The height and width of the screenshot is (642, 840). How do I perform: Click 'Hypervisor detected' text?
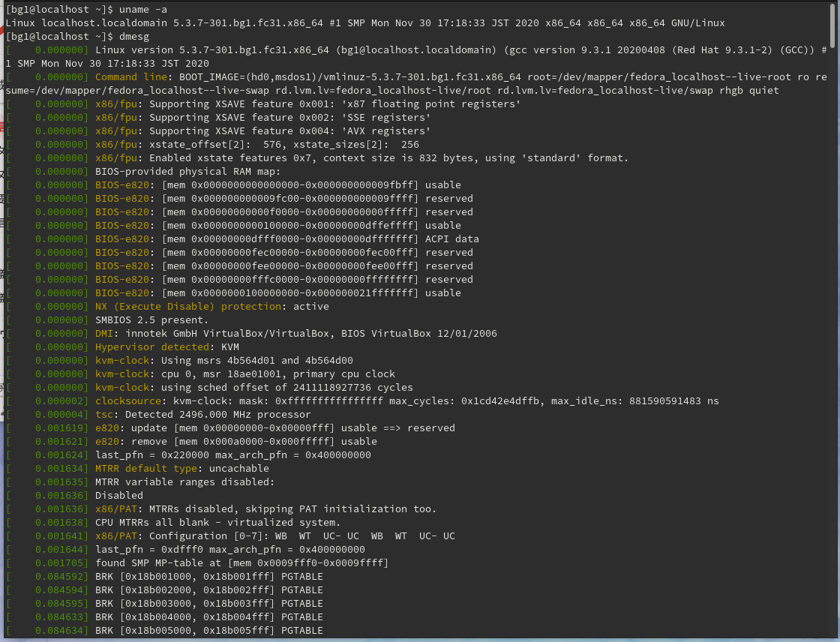tap(152, 346)
